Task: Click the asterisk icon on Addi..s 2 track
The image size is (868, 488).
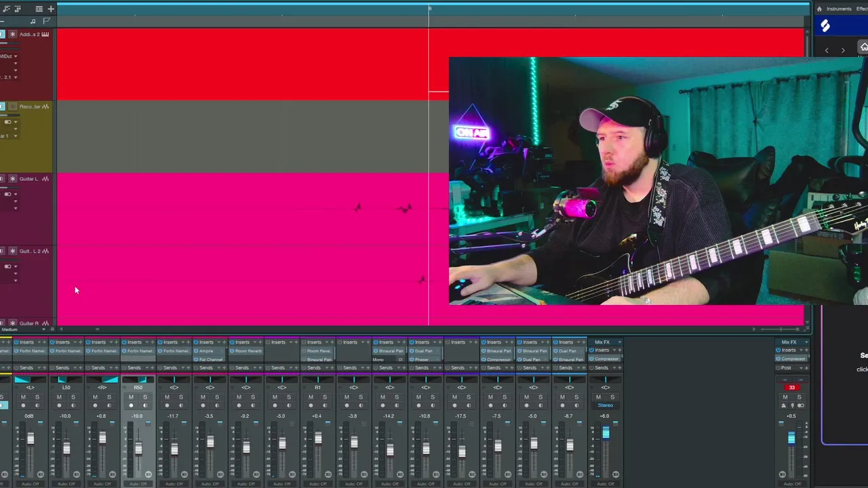Action: point(13,35)
